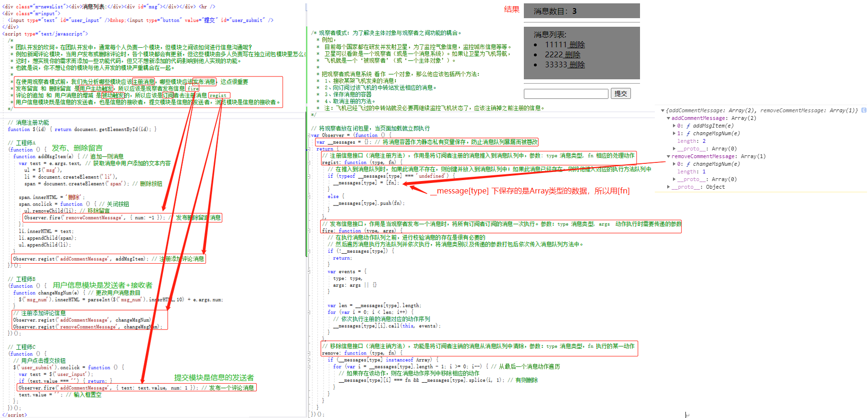
Task: Collapse the 'regist: function' code fold marker
Action: (309, 163)
